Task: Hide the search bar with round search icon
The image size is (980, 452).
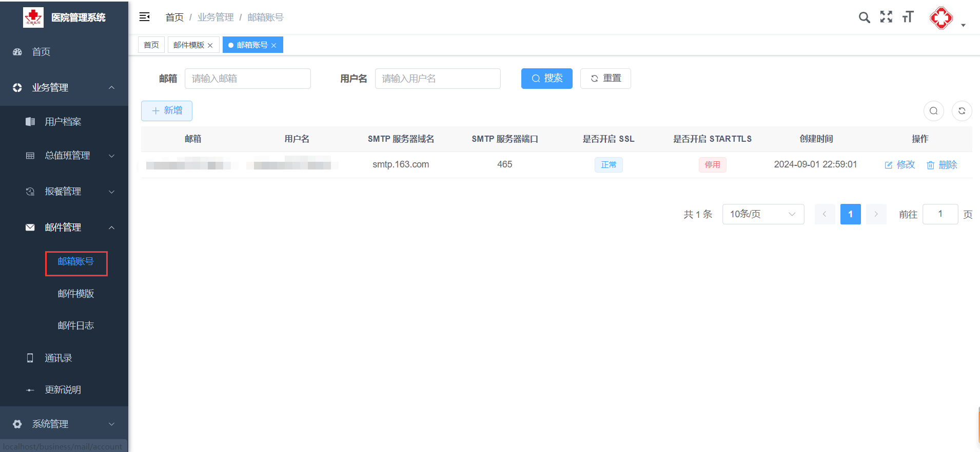Action: pos(933,111)
